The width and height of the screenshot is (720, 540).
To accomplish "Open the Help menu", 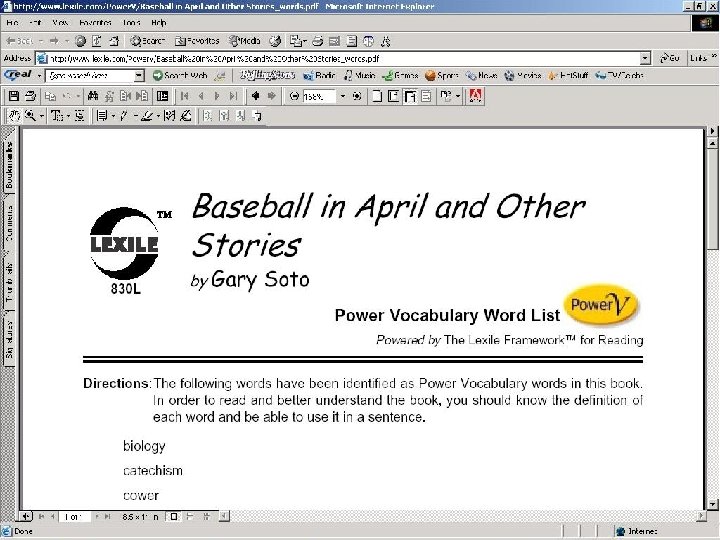I will tap(158, 22).
